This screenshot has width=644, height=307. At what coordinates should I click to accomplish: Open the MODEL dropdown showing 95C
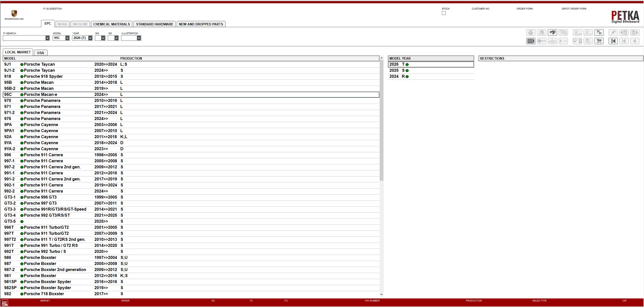67,38
